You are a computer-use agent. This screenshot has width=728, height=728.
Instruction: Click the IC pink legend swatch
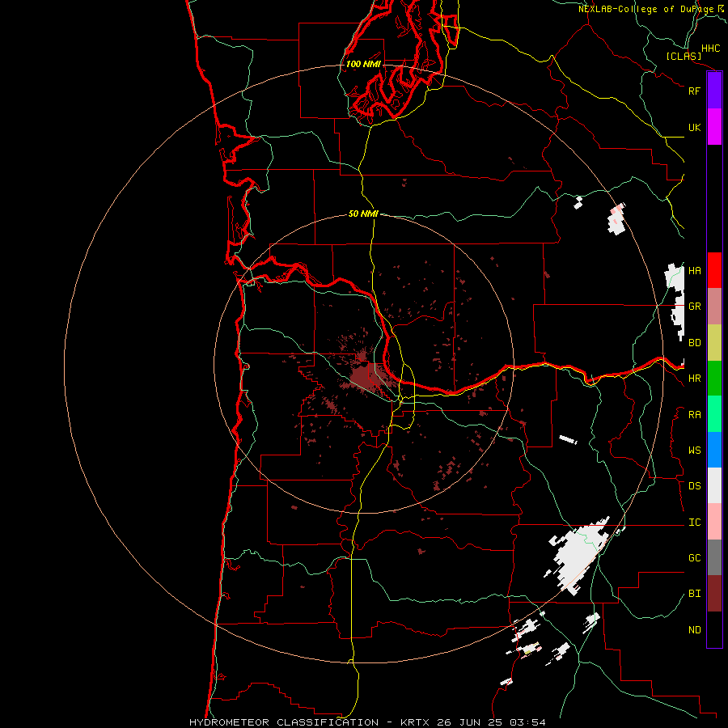pos(714,522)
